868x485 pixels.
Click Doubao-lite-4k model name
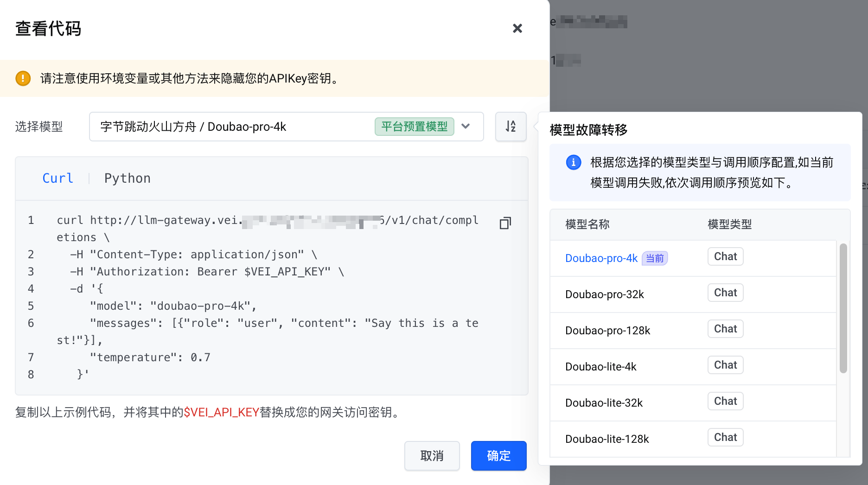(x=601, y=367)
